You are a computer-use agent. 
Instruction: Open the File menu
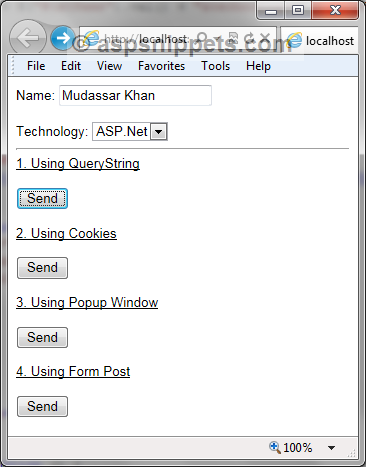point(36,66)
